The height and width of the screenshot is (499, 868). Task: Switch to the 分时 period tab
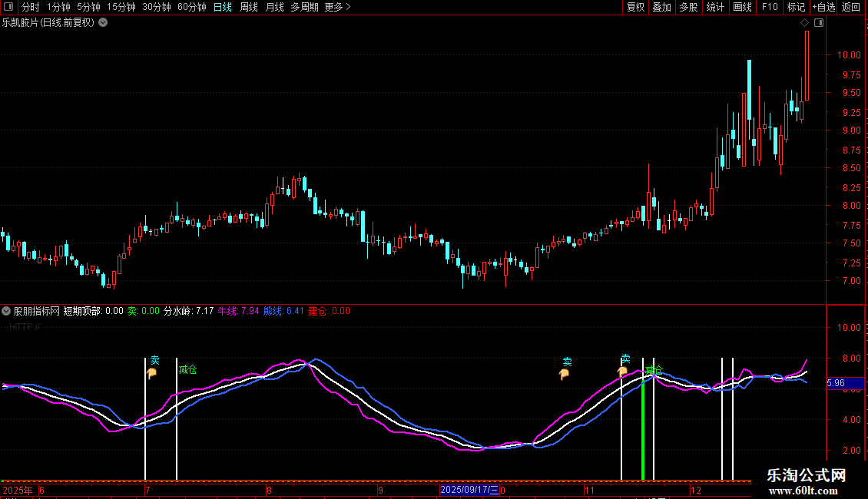coord(31,7)
